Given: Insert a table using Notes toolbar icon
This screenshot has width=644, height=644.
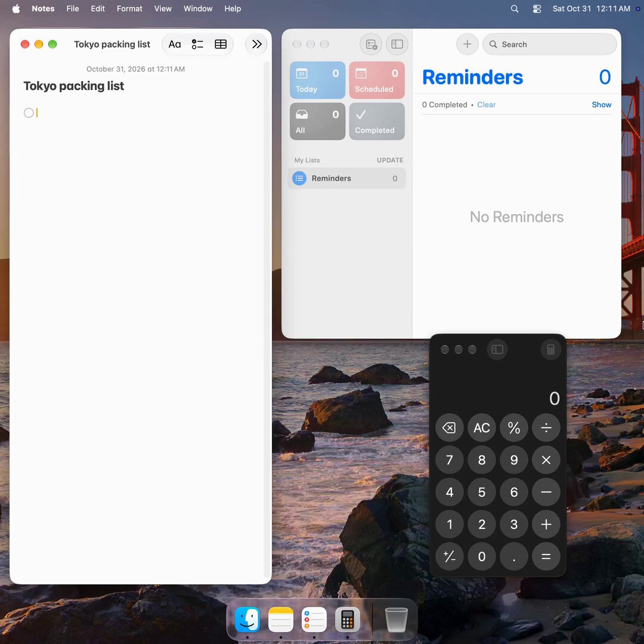Looking at the screenshot, I should [x=221, y=44].
